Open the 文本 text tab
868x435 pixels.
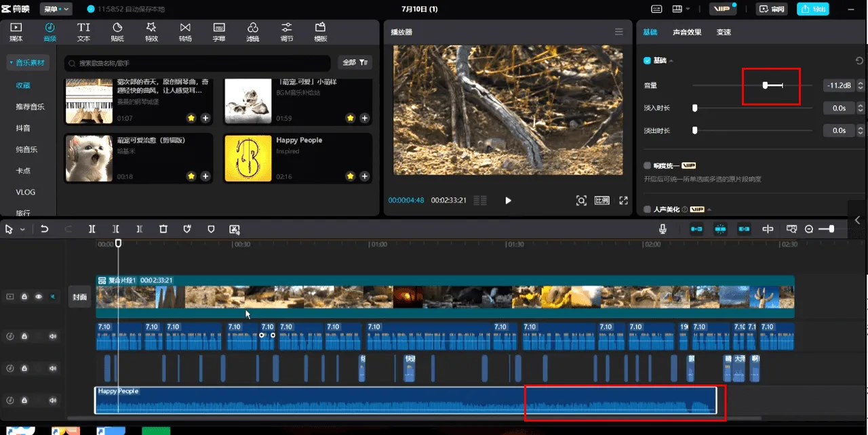tap(83, 32)
